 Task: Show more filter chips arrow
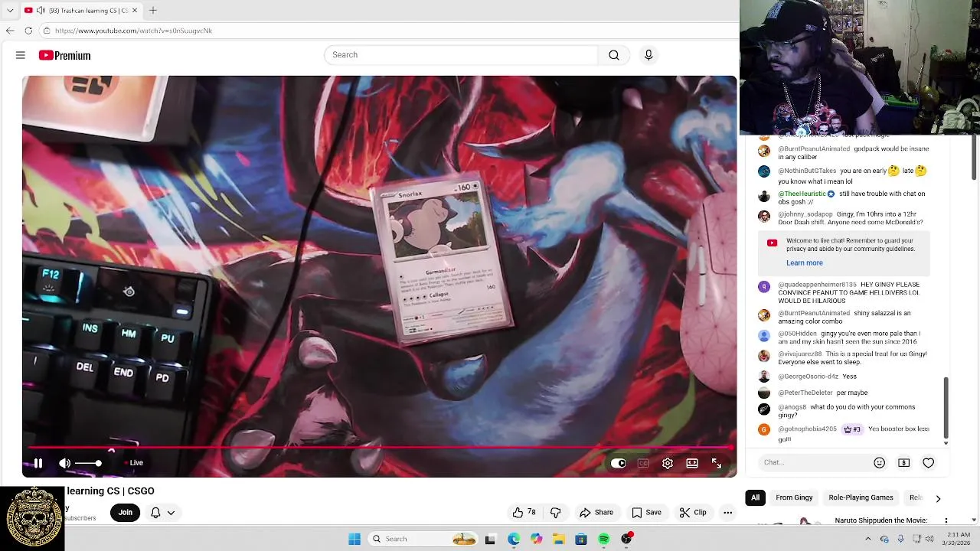tap(938, 498)
